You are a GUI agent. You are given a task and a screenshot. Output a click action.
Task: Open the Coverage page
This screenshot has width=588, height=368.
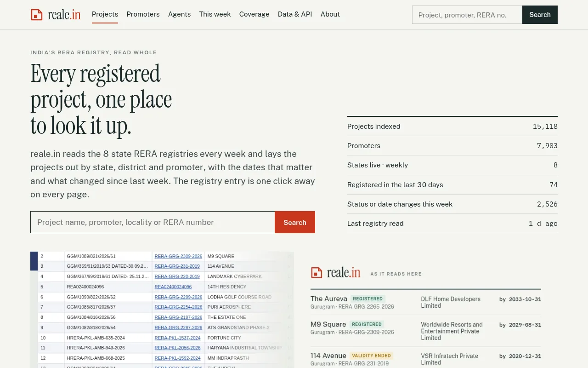pos(254,14)
